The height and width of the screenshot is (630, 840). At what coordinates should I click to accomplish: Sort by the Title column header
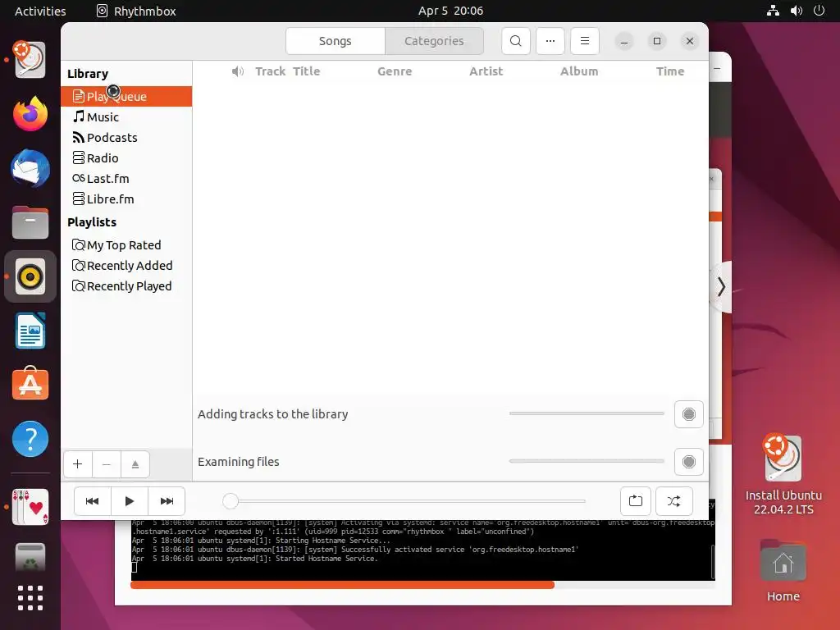[x=307, y=71]
